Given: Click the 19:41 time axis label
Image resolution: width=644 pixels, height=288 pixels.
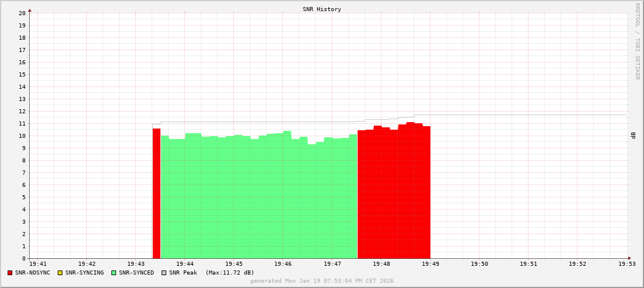Looking at the screenshot, I should tap(37, 264).
